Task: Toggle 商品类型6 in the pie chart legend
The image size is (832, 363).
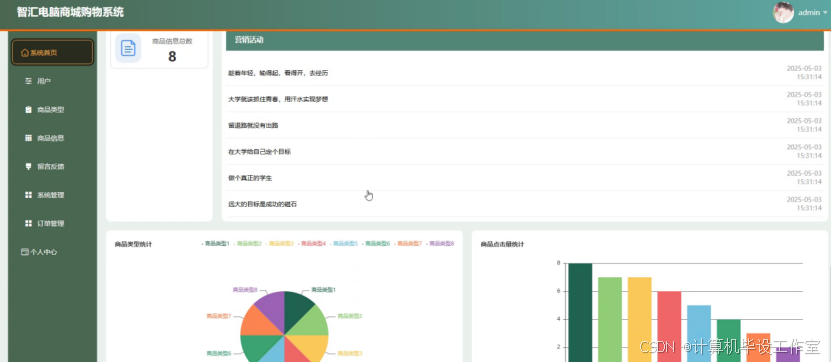Action: click(x=376, y=244)
